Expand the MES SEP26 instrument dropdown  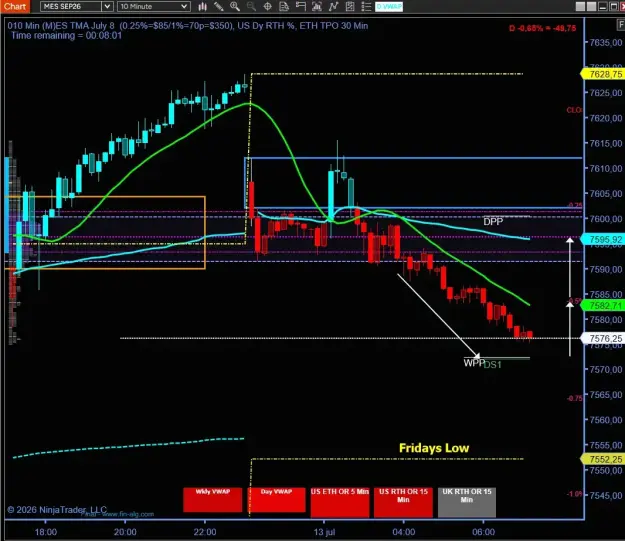pos(107,6)
